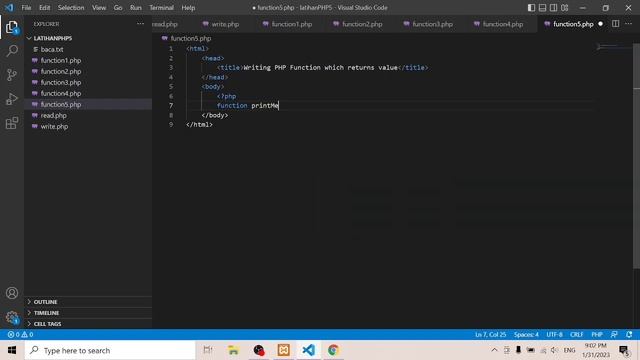Screen dimensions: 640x360
Task: Open Explorer Views and More Actions ellipsis
Action: tap(140, 24)
